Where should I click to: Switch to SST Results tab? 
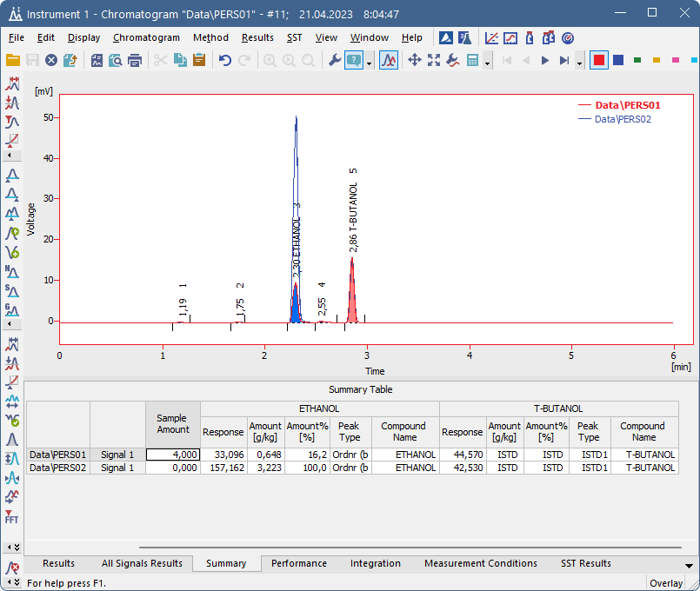[586, 563]
